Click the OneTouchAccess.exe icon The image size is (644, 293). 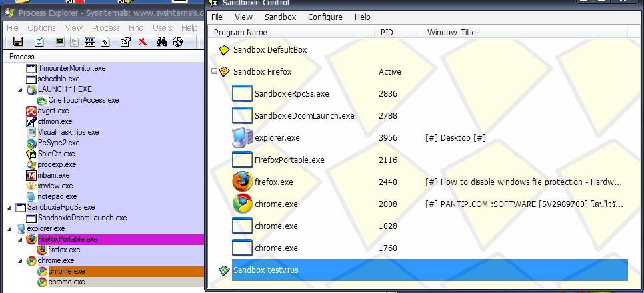42,100
